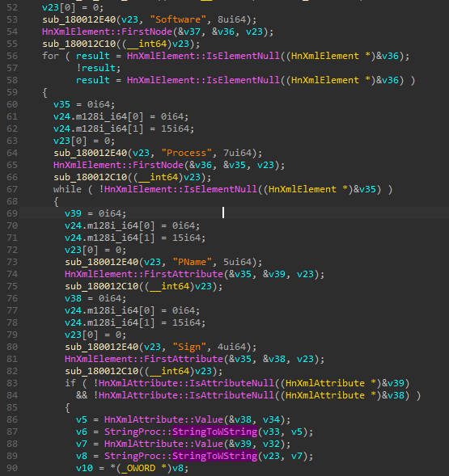Click sub_180012C10 call on line 66
The height and width of the screenshot is (476, 449).
pos(91,177)
